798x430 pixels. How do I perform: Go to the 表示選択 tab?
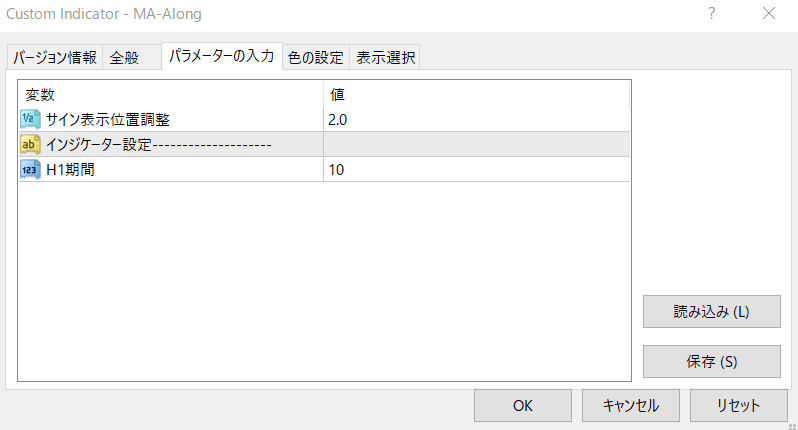pyautogui.click(x=385, y=57)
